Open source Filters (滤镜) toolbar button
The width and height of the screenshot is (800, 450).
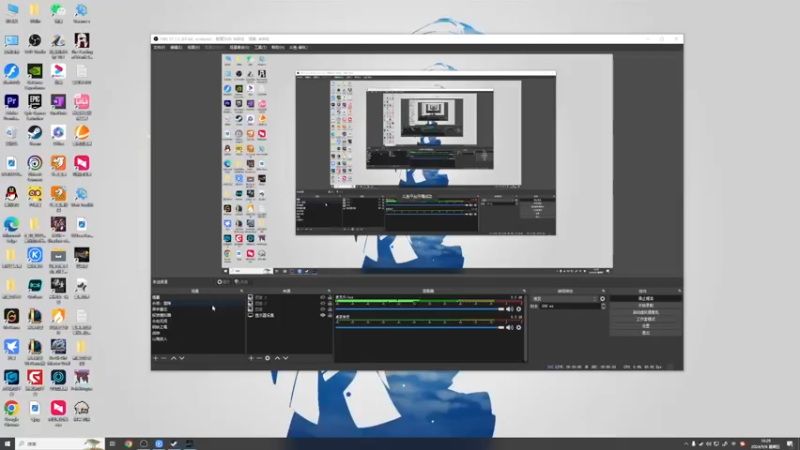241,282
